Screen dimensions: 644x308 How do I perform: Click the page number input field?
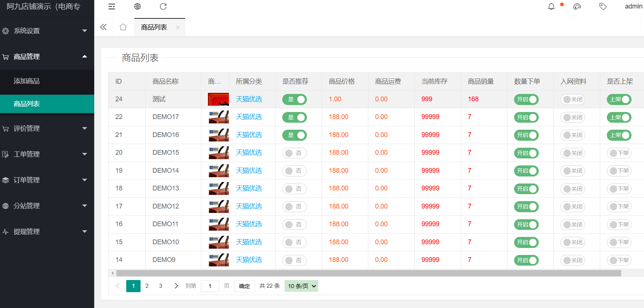point(210,286)
